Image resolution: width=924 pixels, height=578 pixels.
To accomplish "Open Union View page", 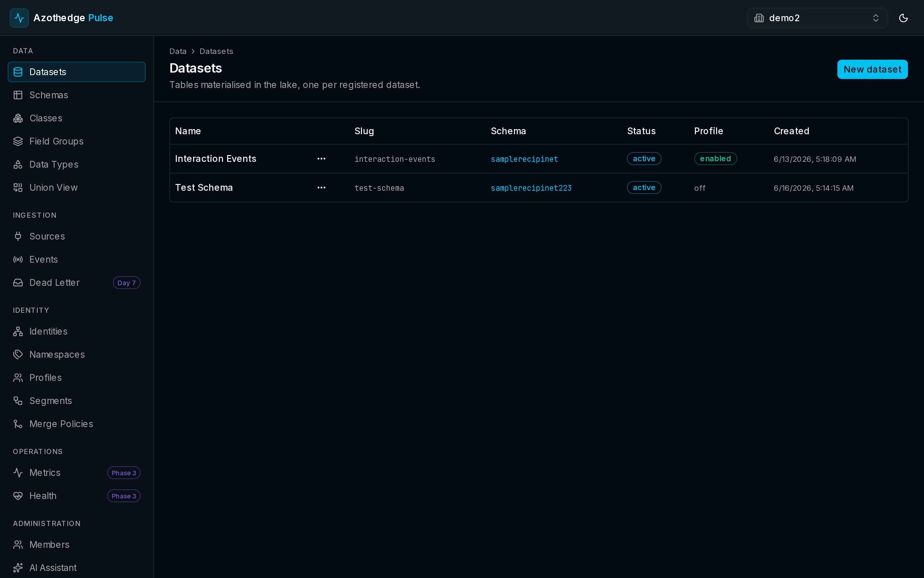I will point(76,188).
